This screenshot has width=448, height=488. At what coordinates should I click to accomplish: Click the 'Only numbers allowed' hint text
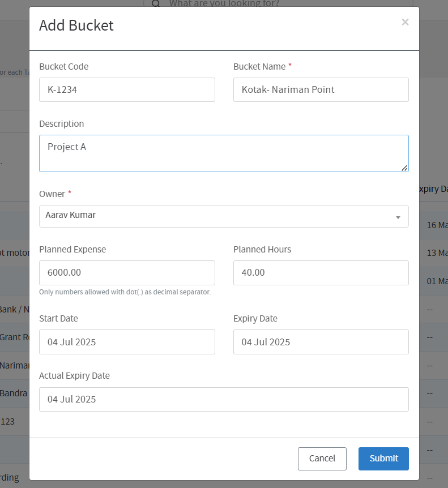(x=125, y=292)
